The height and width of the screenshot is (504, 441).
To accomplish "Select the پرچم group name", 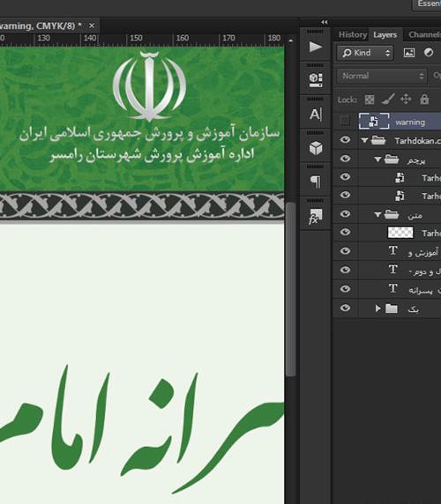I will coord(416,160).
